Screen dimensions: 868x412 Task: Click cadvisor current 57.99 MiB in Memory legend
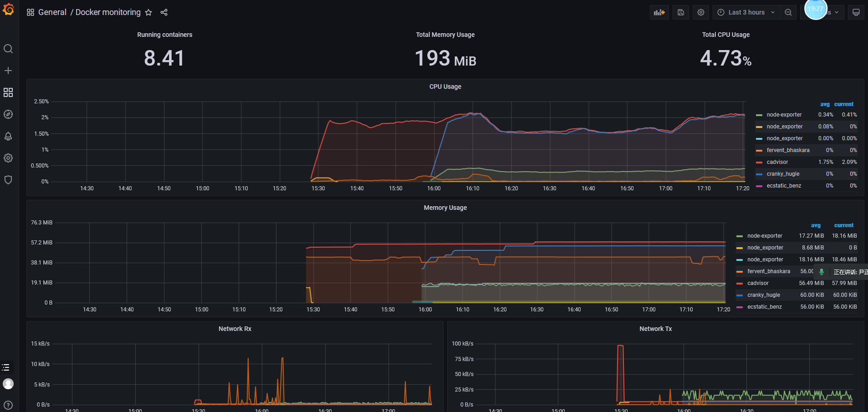click(844, 283)
